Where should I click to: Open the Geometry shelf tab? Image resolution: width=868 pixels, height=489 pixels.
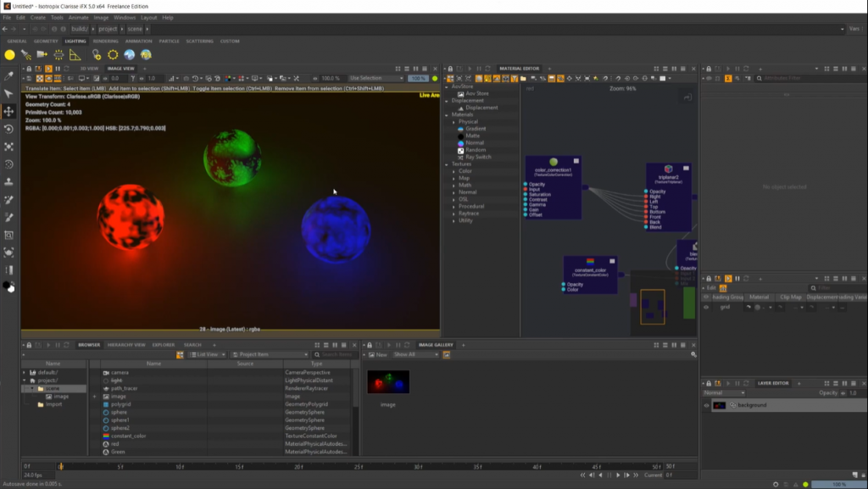point(46,41)
